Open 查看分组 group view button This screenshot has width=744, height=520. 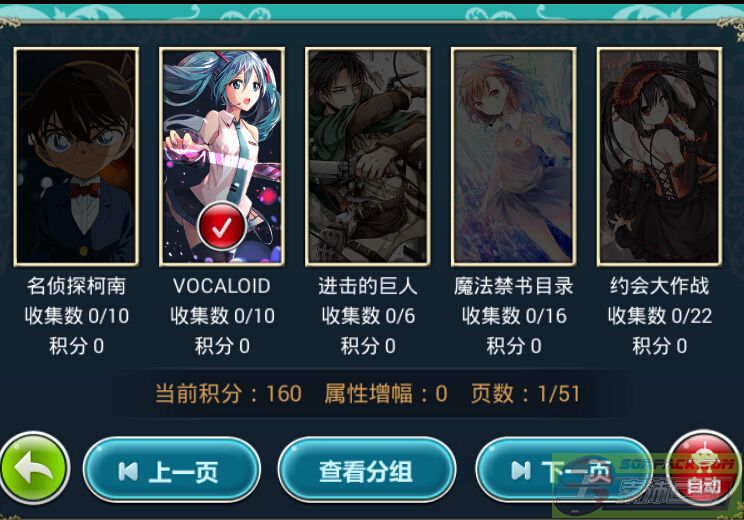point(367,470)
